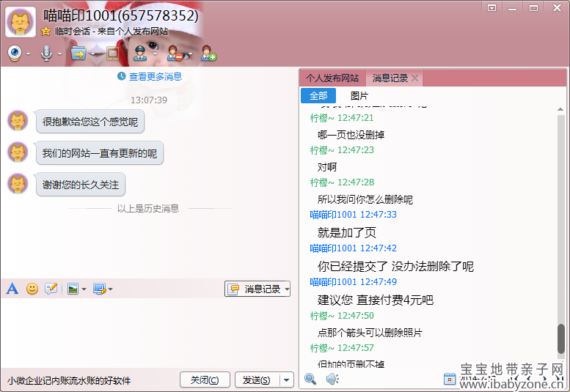570x392 pixels.
Task: Search history with the magnifier icon
Action: click(310, 379)
